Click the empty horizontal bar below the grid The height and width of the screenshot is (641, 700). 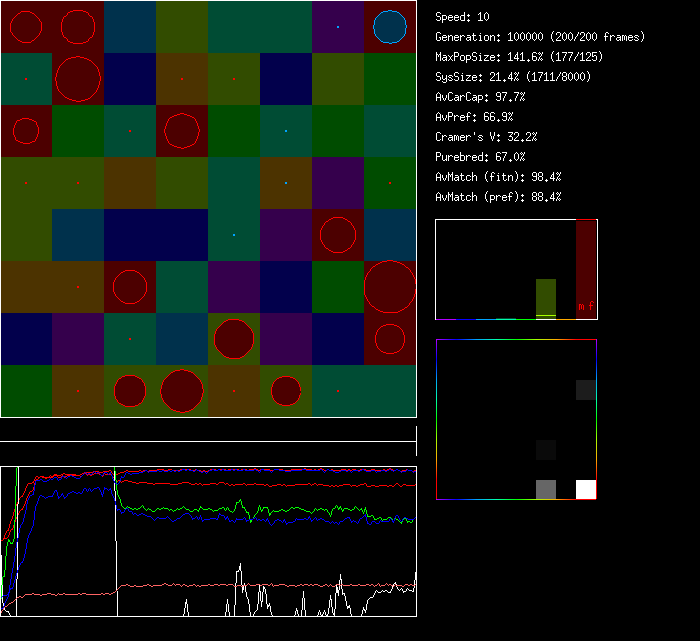tap(208, 431)
